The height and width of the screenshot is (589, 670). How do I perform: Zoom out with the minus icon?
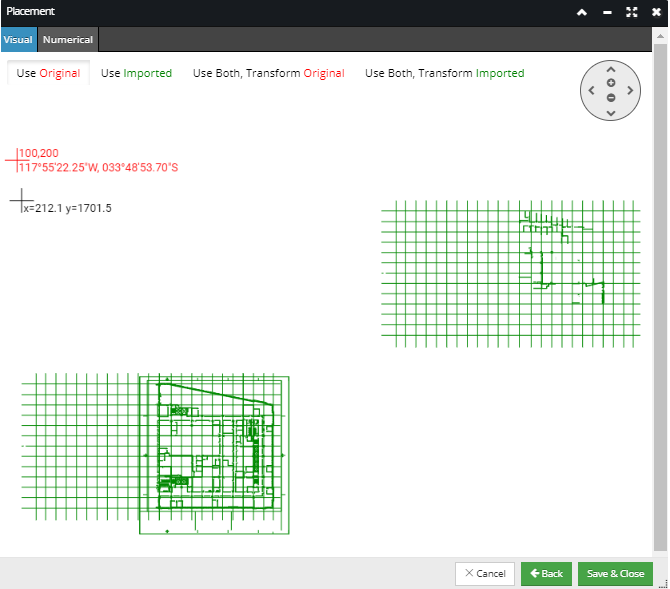(x=611, y=98)
